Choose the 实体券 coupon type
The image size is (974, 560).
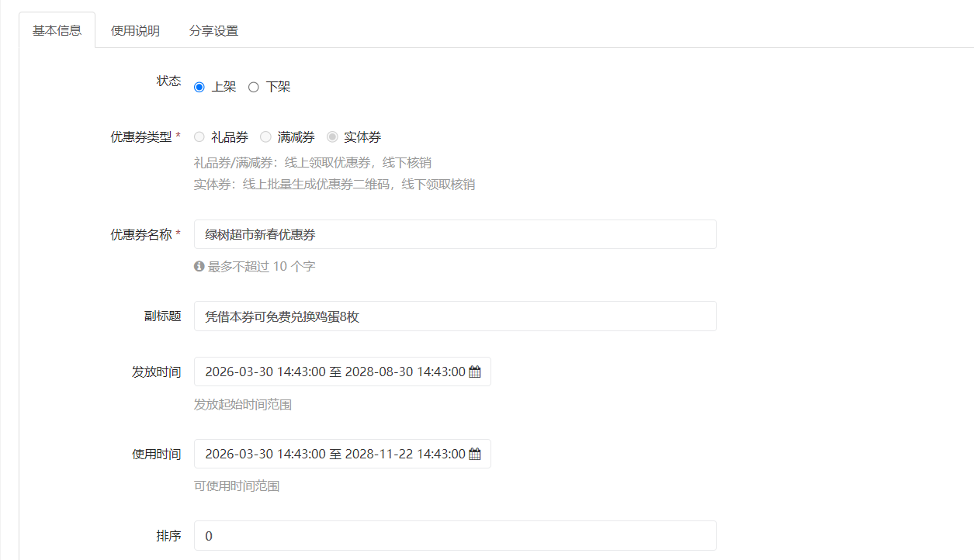tap(332, 137)
